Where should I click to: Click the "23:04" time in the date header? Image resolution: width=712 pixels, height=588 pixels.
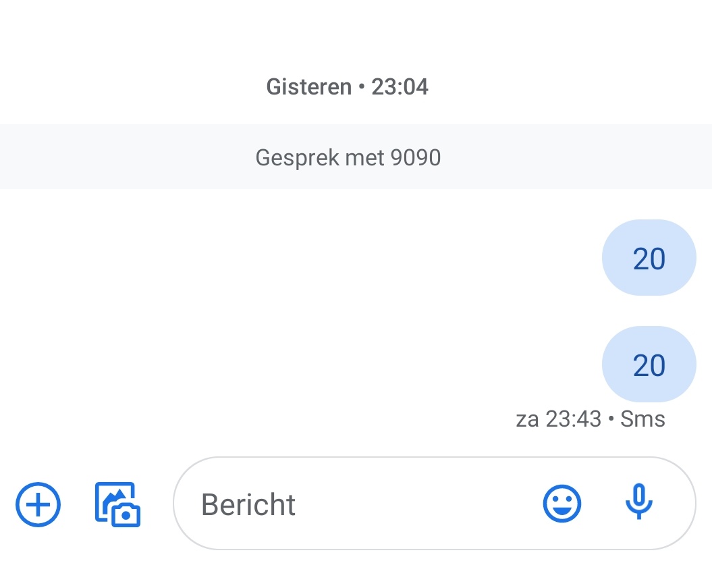click(400, 87)
